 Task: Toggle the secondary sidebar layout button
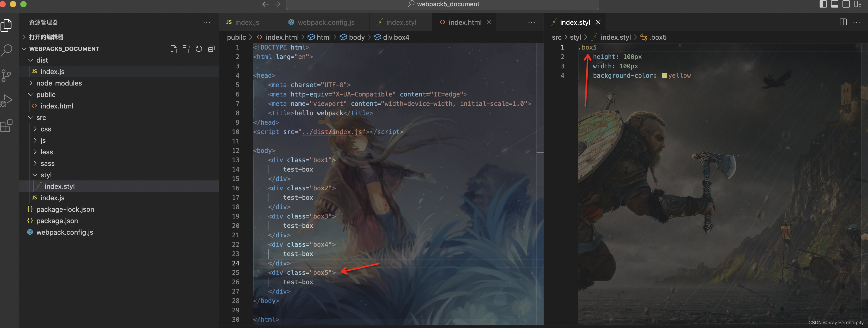846,4
